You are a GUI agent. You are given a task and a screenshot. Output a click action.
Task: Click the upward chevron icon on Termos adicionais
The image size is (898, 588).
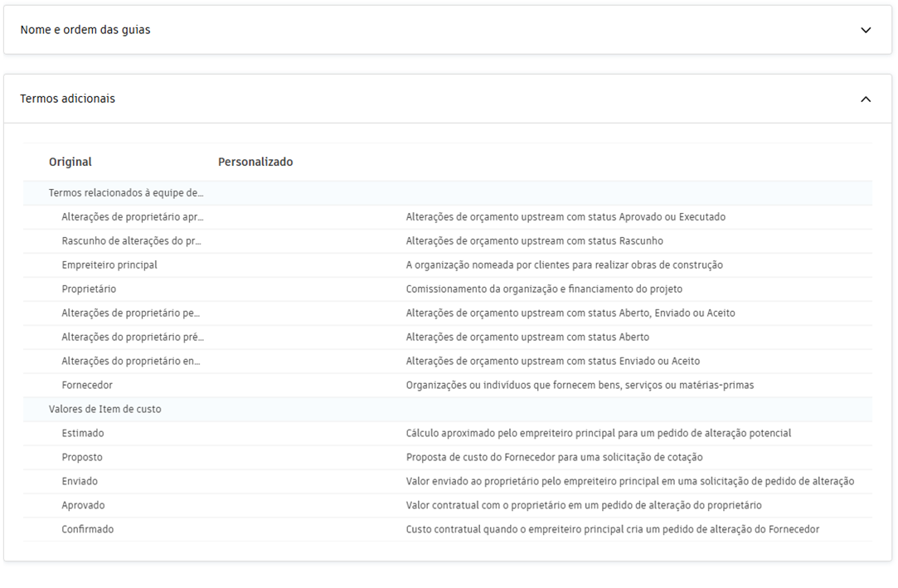(867, 98)
